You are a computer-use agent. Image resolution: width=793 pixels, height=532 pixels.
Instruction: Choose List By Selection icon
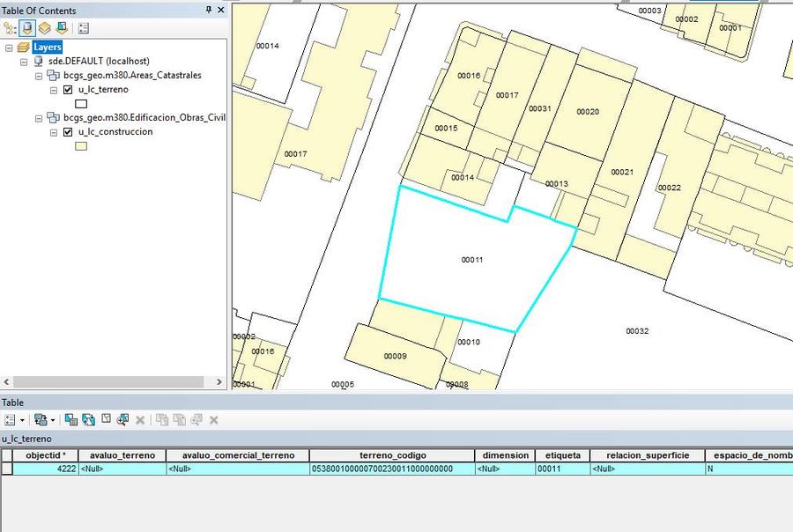[x=62, y=28]
